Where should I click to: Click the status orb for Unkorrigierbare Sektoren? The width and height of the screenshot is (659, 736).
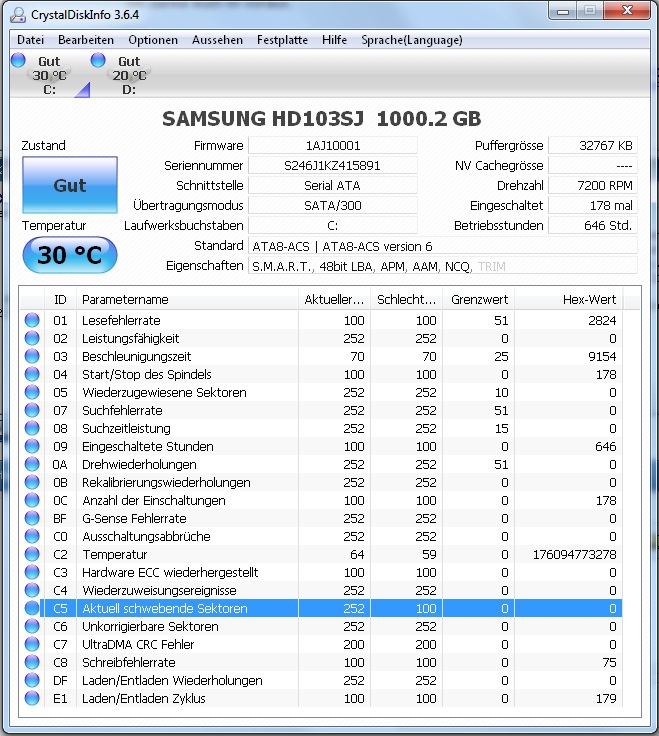pos(32,626)
